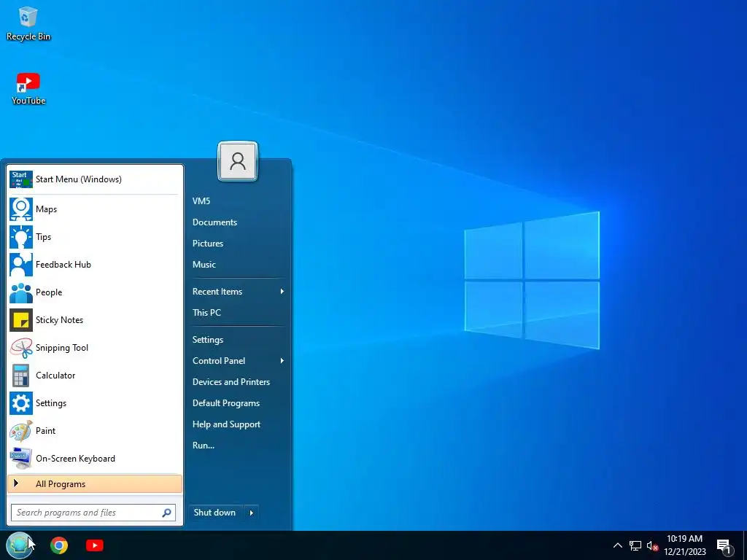Open Sticky Notes icon
This screenshot has width=747, height=560.
21,320
